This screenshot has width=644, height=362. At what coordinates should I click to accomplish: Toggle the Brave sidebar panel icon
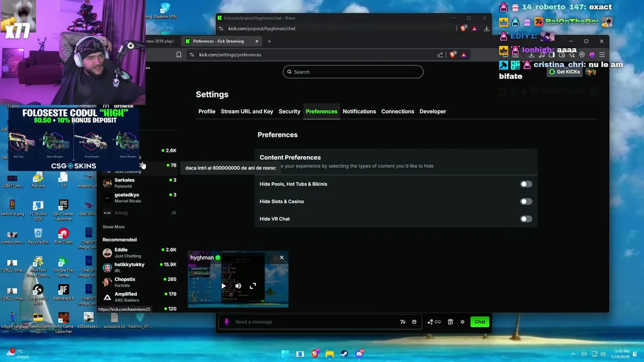click(x=551, y=55)
